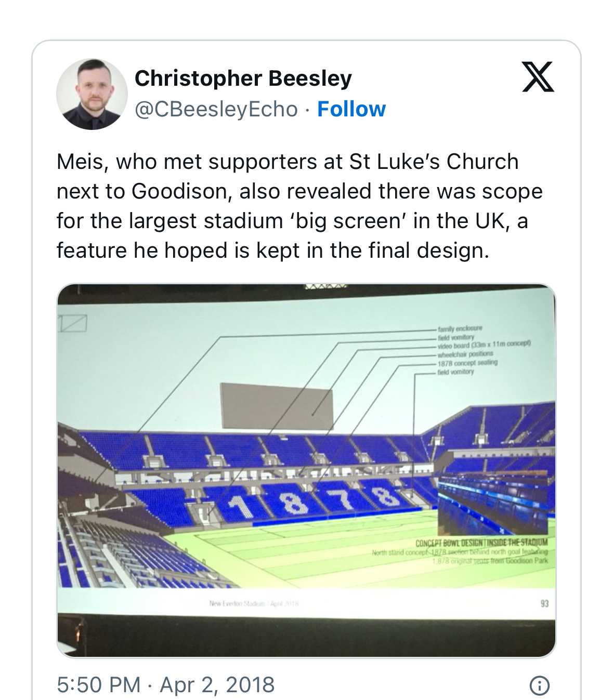Open the 5:50 PM Apr 2, 2018 timestamp
The height and width of the screenshot is (700, 613).
click(166, 685)
